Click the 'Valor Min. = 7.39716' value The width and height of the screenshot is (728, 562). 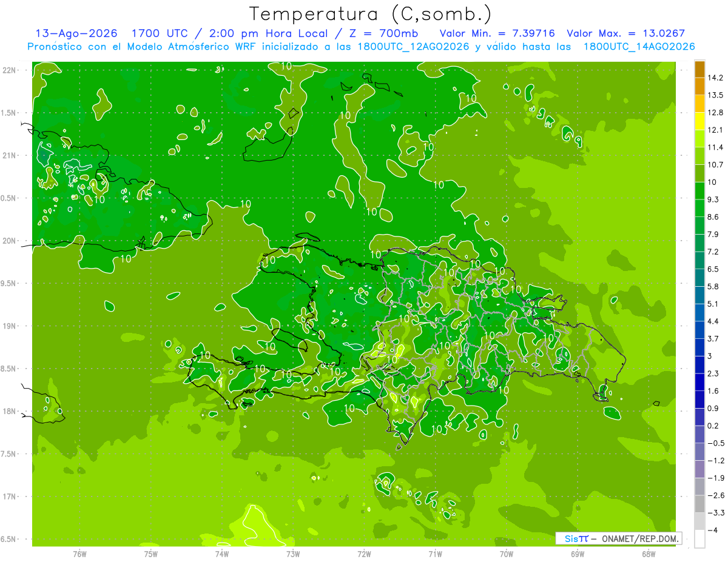pos(499,33)
